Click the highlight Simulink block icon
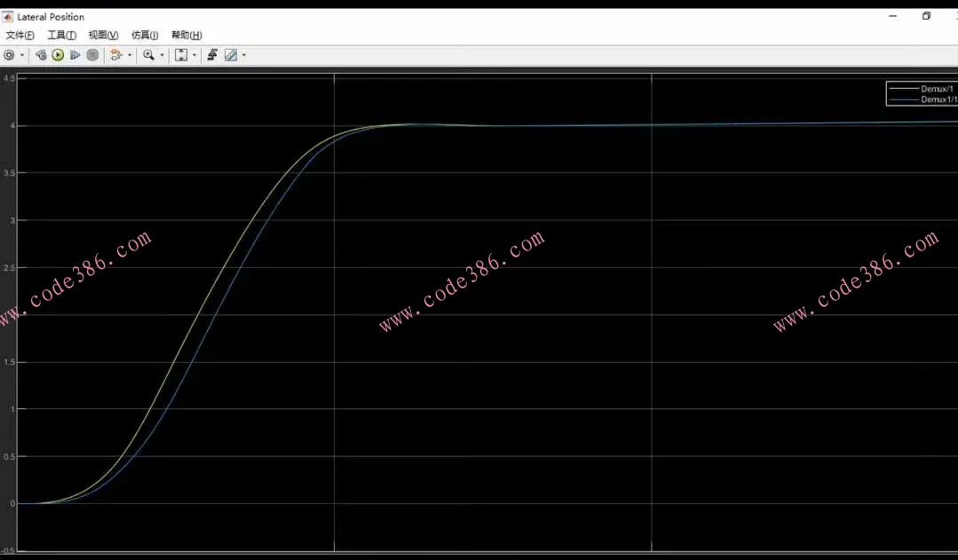 tap(115, 55)
